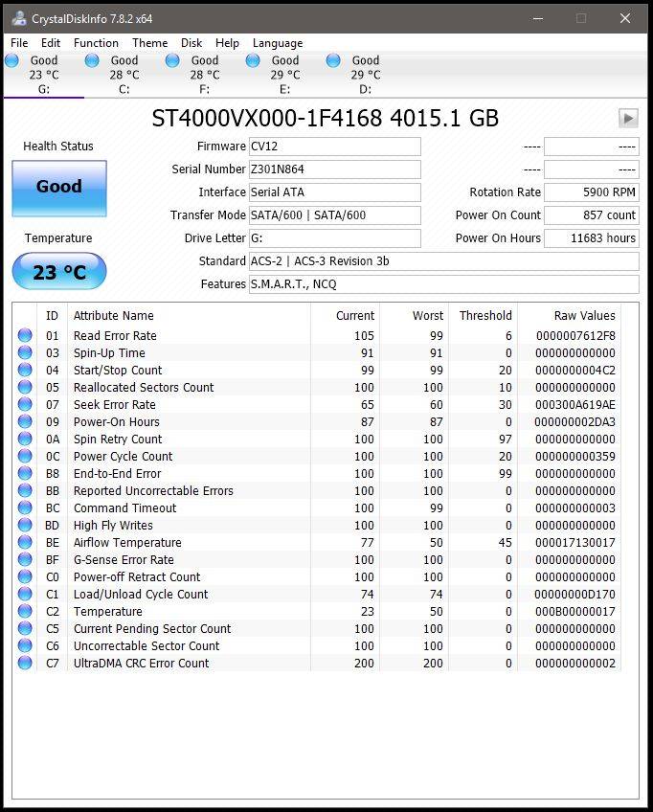The image size is (653, 812).
Task: Click the Attribute Name column header
Action: (189, 315)
